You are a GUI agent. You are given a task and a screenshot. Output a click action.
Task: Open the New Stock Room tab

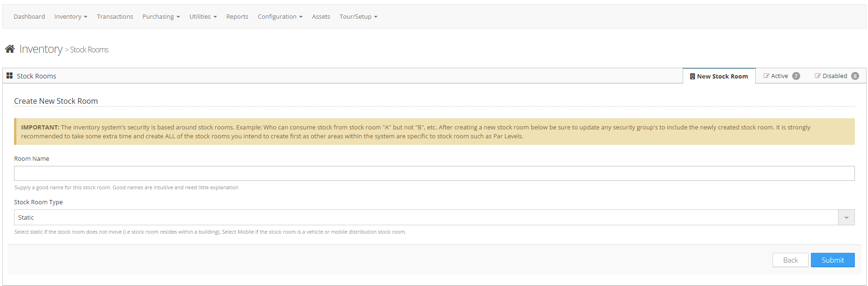(719, 76)
